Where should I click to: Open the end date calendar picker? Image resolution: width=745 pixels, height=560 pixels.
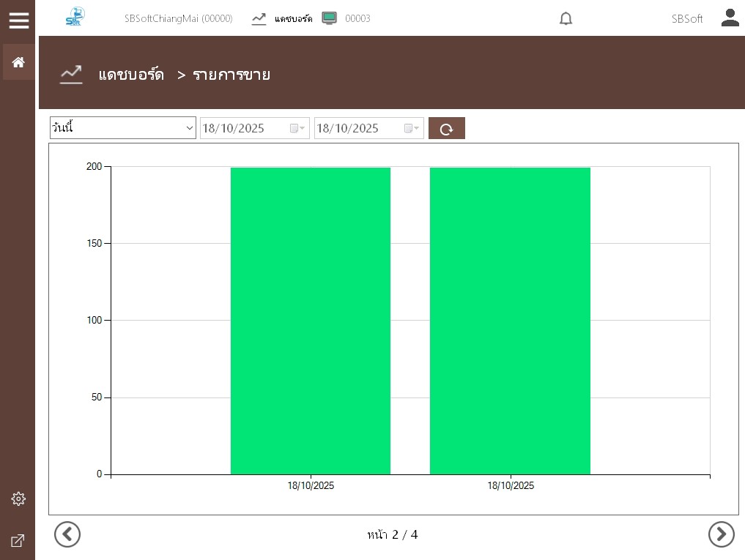(x=412, y=128)
